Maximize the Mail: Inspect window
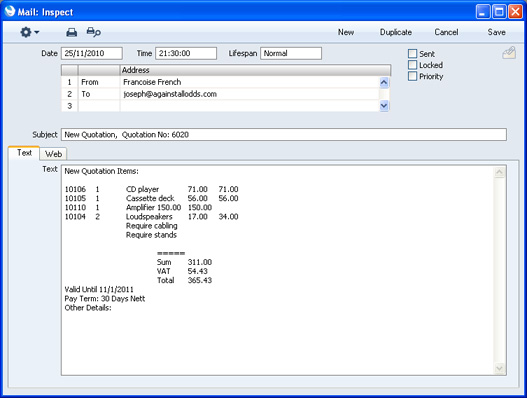 click(499, 12)
